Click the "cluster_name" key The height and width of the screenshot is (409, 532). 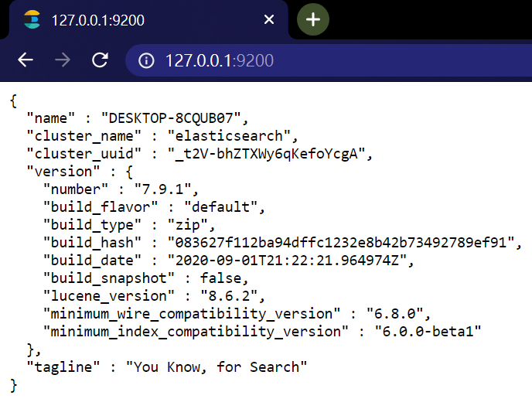click(84, 136)
